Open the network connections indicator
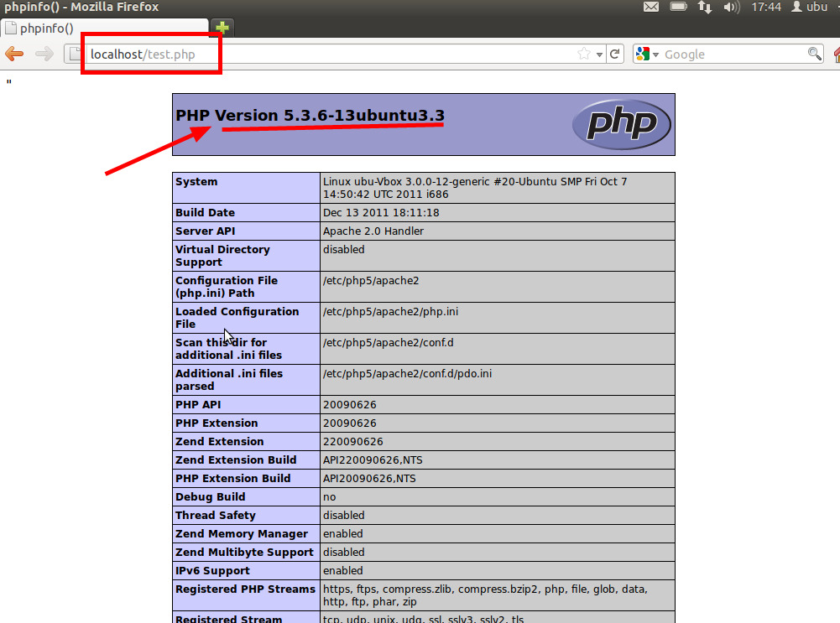 pyautogui.click(x=705, y=7)
